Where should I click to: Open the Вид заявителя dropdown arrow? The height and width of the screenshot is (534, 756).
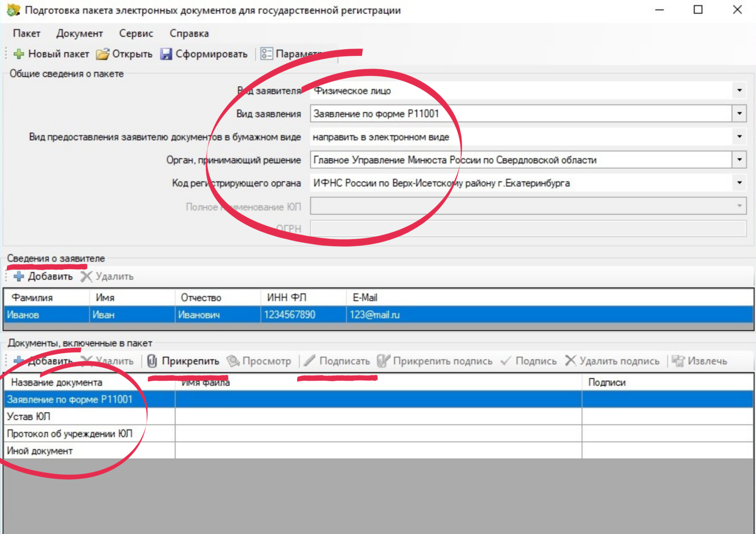pyautogui.click(x=739, y=90)
